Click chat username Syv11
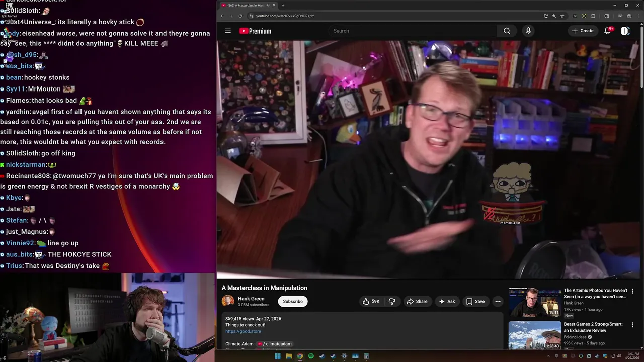The height and width of the screenshot is (362, 644). point(16,89)
